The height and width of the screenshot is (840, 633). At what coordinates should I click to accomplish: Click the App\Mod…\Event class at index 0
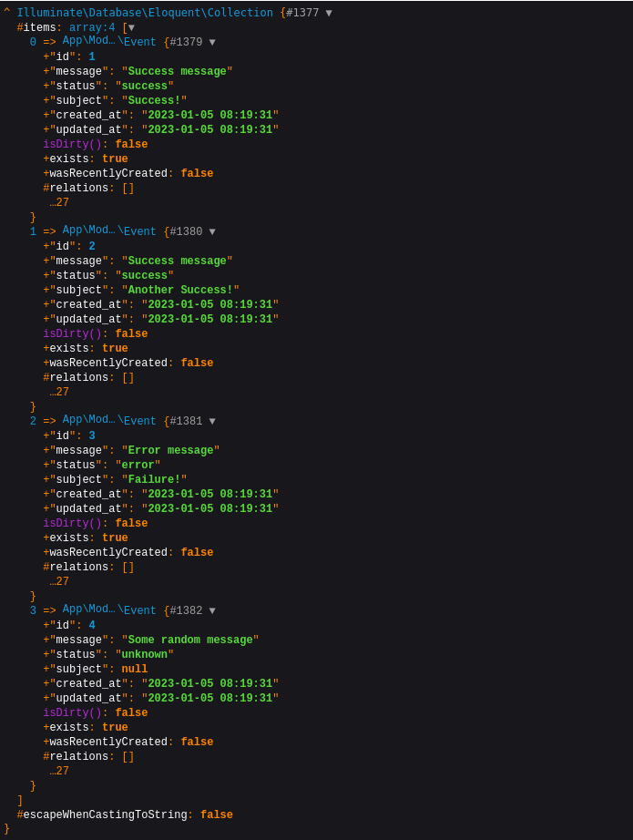(x=109, y=42)
